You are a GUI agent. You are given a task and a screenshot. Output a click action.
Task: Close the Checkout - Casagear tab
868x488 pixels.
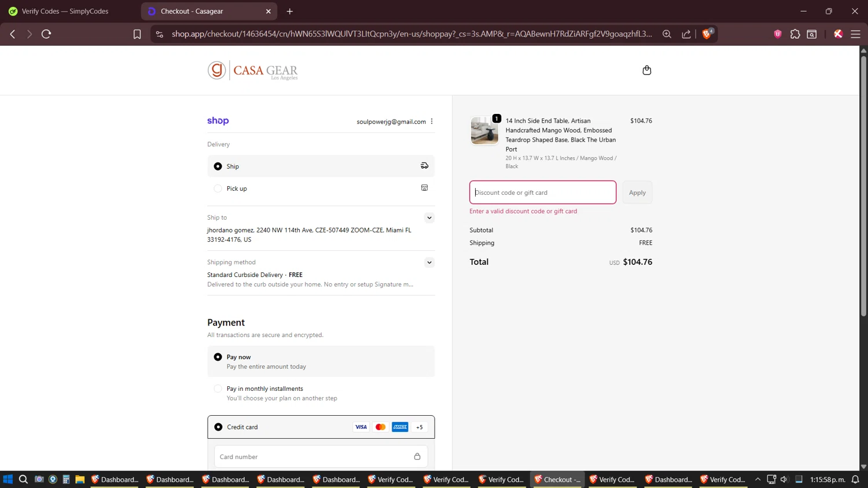tap(269, 11)
